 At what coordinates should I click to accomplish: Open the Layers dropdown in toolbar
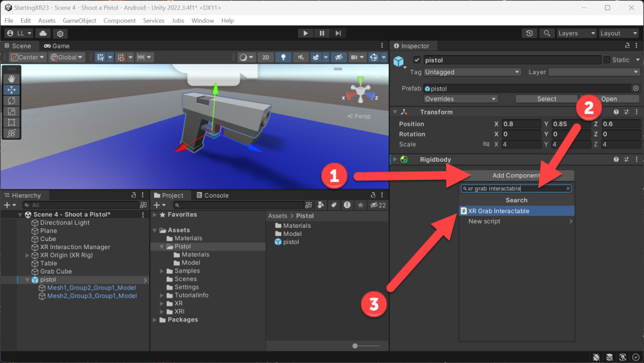(577, 33)
